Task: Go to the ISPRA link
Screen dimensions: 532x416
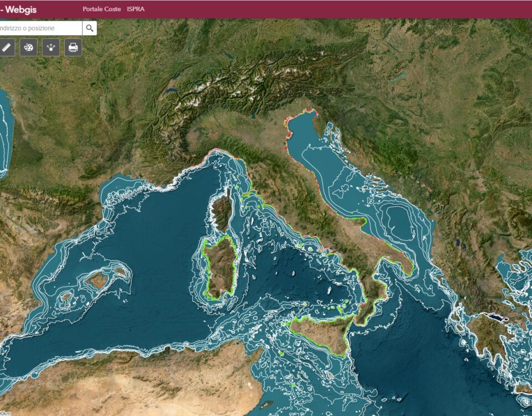Action: tap(136, 9)
